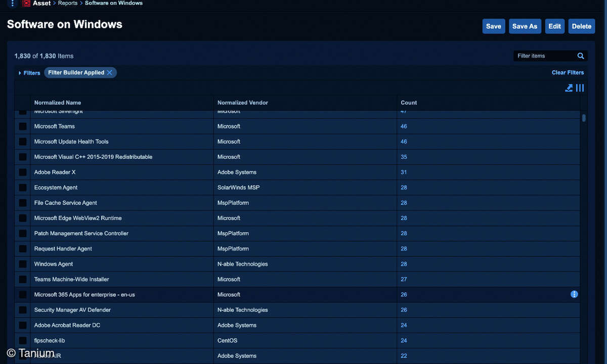Open the column chooser icon
Image resolution: width=607 pixels, height=364 pixels.
coord(580,88)
